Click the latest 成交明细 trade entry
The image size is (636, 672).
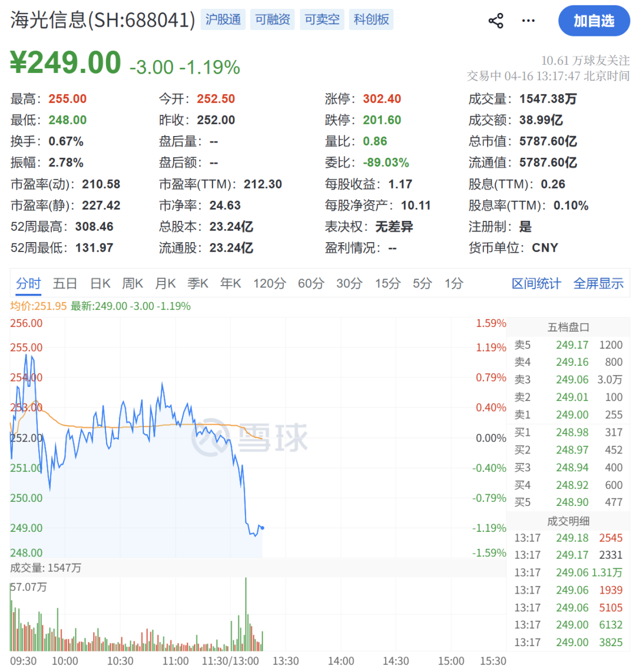(565, 538)
